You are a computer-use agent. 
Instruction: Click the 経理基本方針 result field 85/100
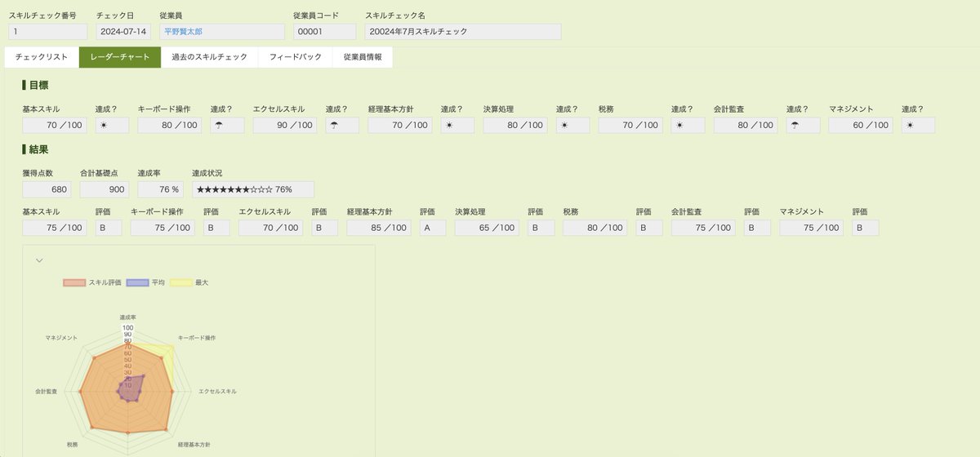coord(379,228)
